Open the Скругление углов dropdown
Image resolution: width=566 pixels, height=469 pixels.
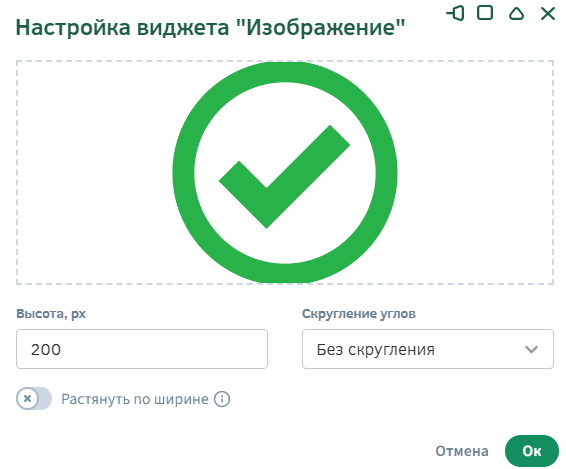pyautogui.click(x=428, y=349)
